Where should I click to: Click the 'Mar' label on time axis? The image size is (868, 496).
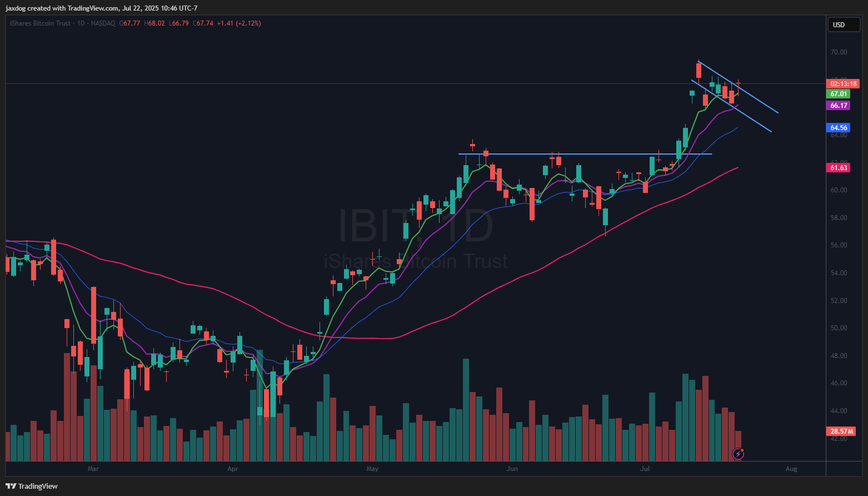click(93, 469)
